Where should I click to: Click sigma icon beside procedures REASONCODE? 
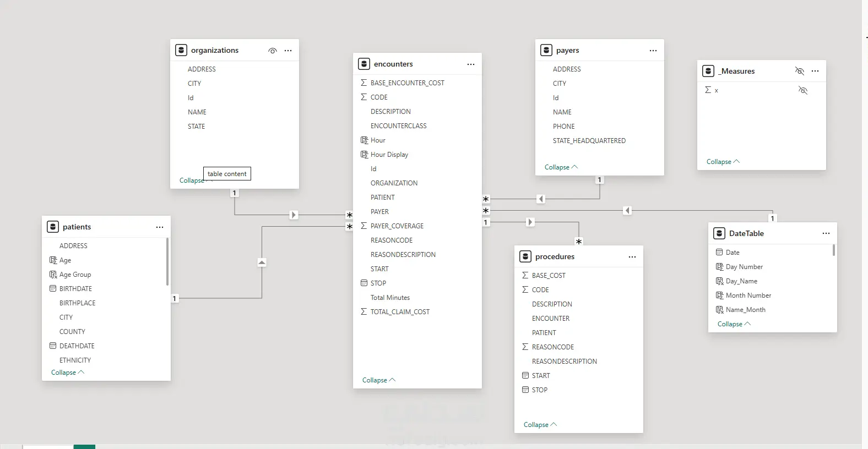point(525,347)
